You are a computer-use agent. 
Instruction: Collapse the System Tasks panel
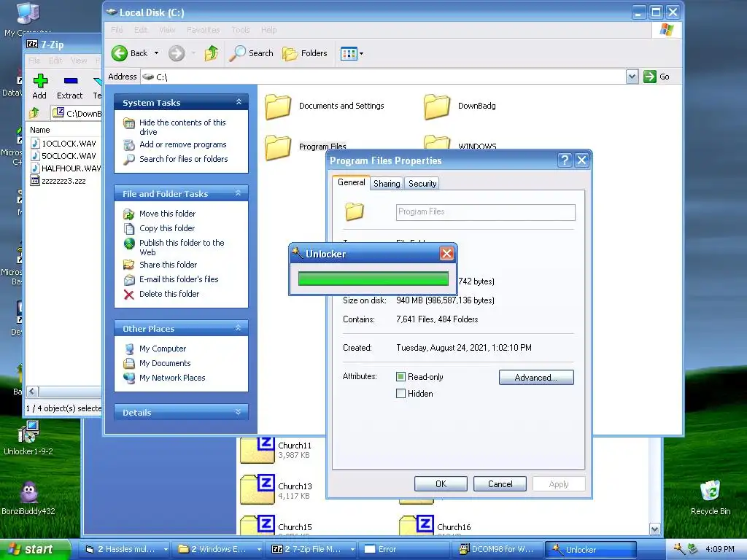239,102
